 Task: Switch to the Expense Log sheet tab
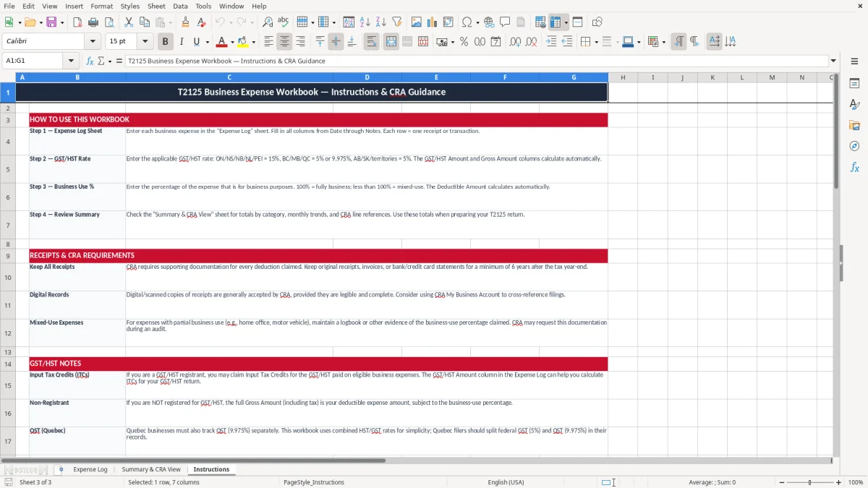coord(90,469)
